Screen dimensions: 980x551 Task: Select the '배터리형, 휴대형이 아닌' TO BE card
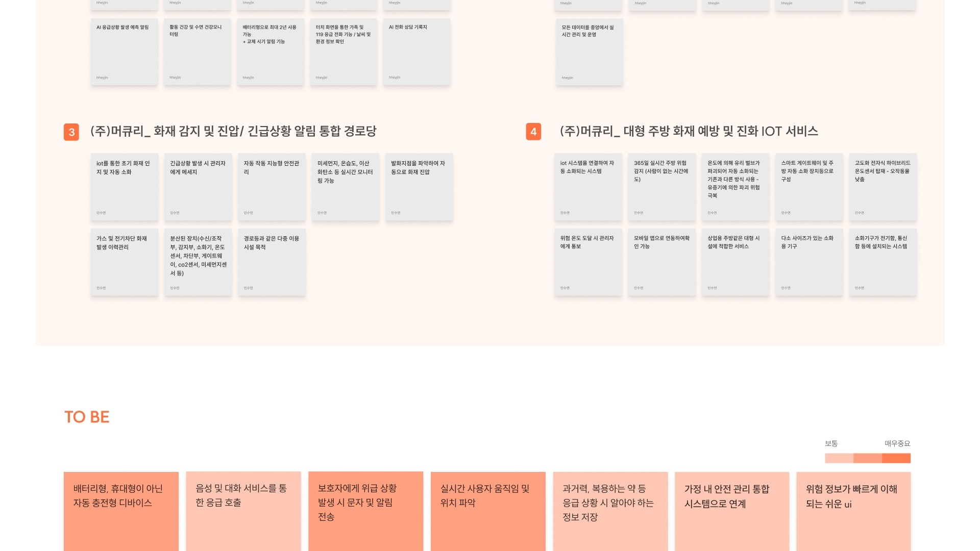tap(121, 510)
